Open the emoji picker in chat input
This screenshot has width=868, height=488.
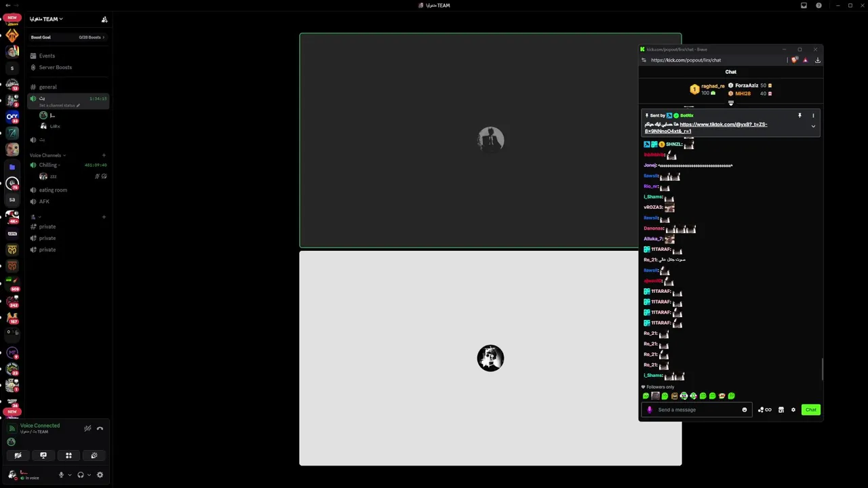[745, 409]
